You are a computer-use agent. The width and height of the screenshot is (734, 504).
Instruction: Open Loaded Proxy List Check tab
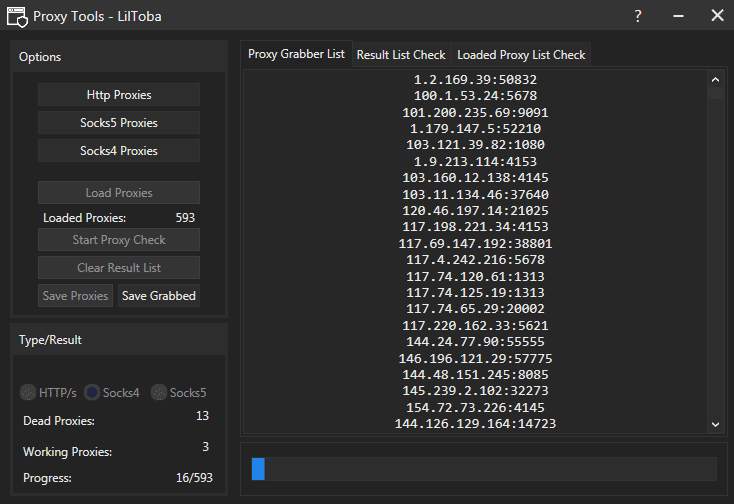521,55
